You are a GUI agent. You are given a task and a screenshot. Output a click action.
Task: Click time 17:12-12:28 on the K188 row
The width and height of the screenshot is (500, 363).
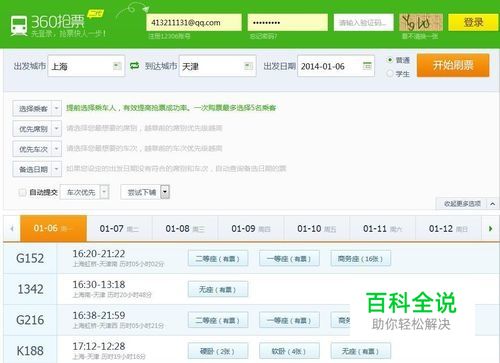point(99,346)
